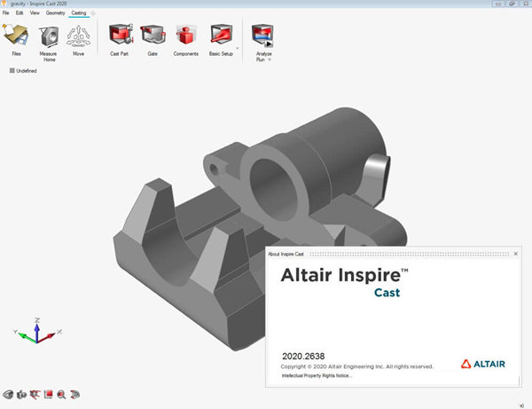Click the plus button after Casting tab
The width and height of the screenshot is (532, 409).
coord(93,14)
